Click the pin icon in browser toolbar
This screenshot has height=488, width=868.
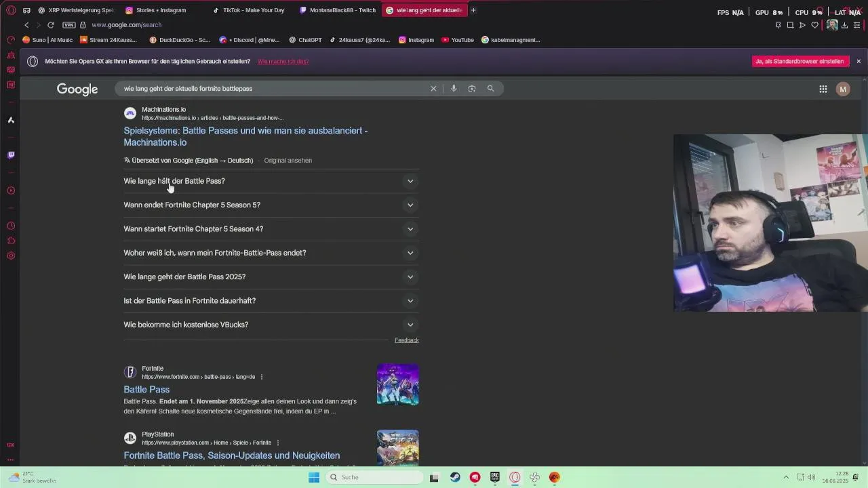(778, 25)
